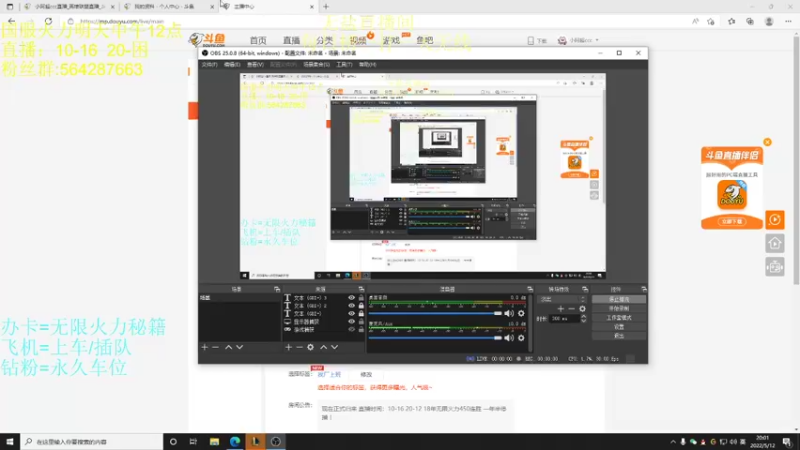The width and height of the screenshot is (800, 450).
Task: Mute the Mic/Aux channel
Action: 509,338
